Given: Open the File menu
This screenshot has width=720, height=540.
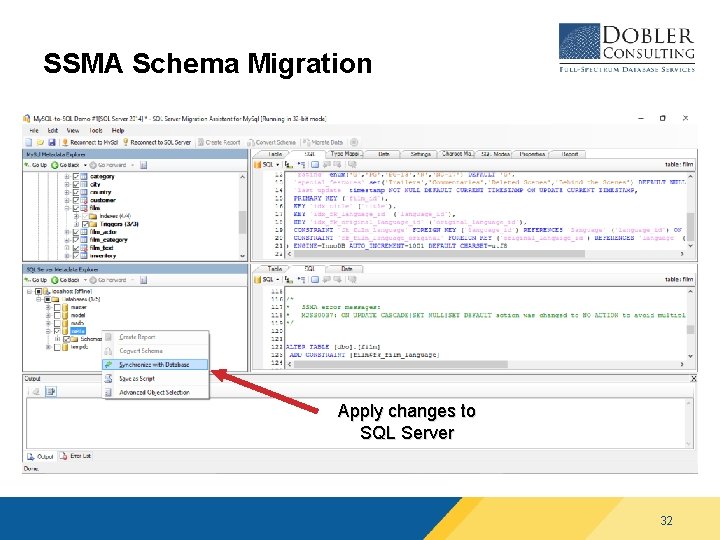Looking at the screenshot, I should coord(34,130).
